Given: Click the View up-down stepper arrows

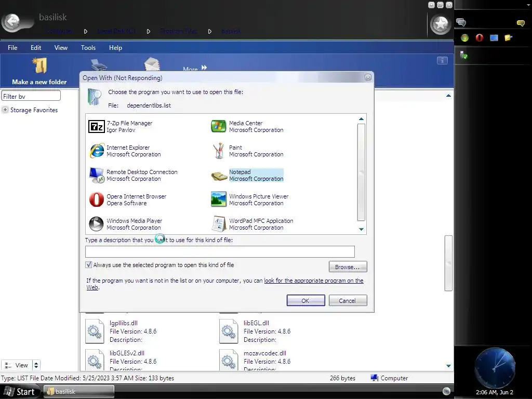Looking at the screenshot, I should coord(36,365).
